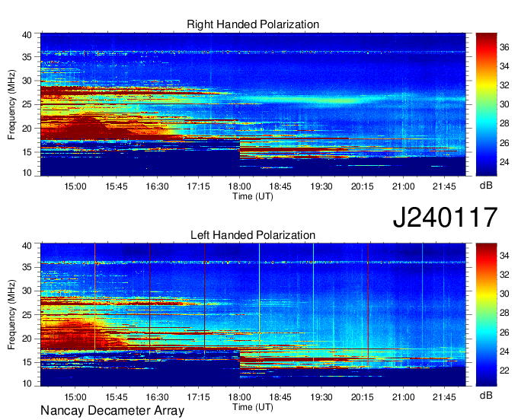Click the 40 MHz tick of left-handed plot
This screenshot has width=518, height=420.
click(x=27, y=246)
